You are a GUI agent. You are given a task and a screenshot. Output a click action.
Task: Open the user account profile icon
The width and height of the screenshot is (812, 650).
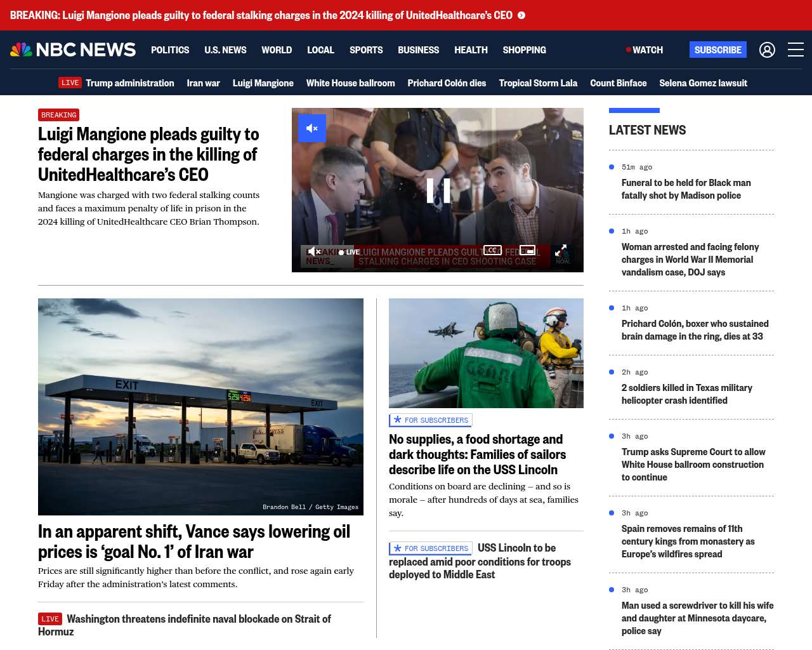click(x=767, y=50)
